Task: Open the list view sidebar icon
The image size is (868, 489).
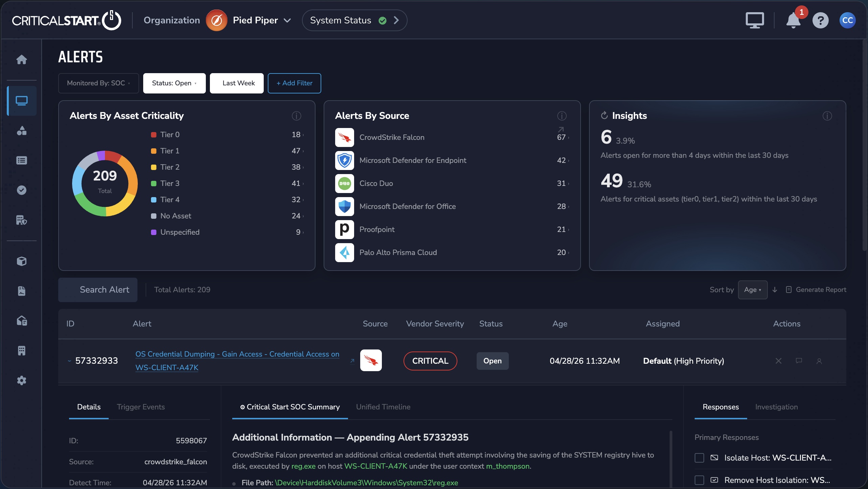Action: coord(22,160)
